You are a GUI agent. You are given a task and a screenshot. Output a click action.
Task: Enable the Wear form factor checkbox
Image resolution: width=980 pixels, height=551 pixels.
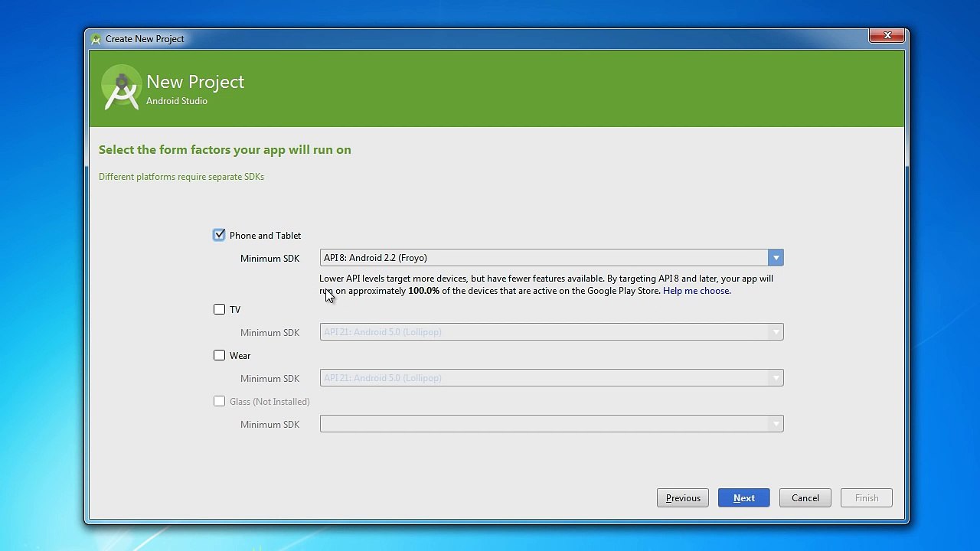[219, 355]
